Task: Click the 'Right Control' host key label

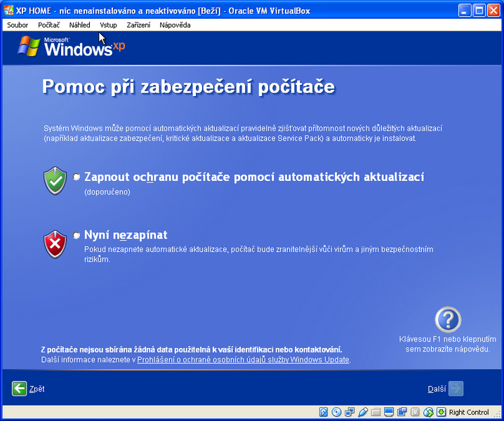Action: (469, 412)
